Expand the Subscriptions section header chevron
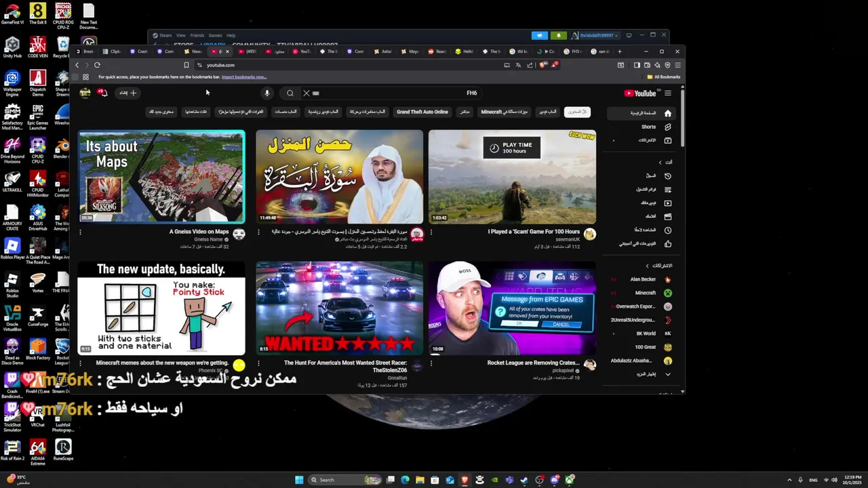 [647, 266]
